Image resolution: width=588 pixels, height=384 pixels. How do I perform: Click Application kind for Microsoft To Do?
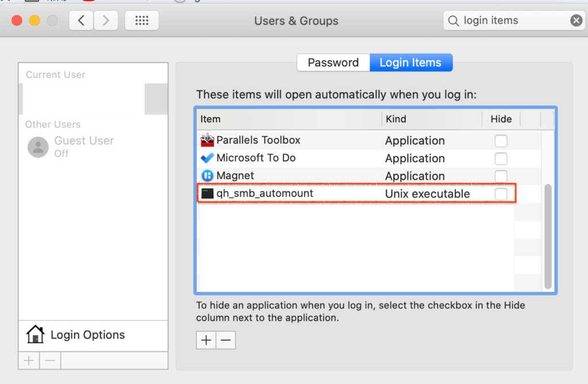[x=415, y=158]
